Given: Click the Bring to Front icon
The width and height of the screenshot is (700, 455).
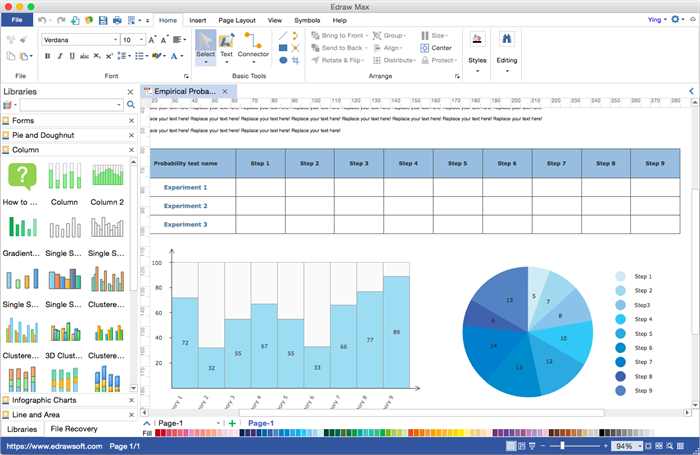Looking at the screenshot, I should click(315, 35).
